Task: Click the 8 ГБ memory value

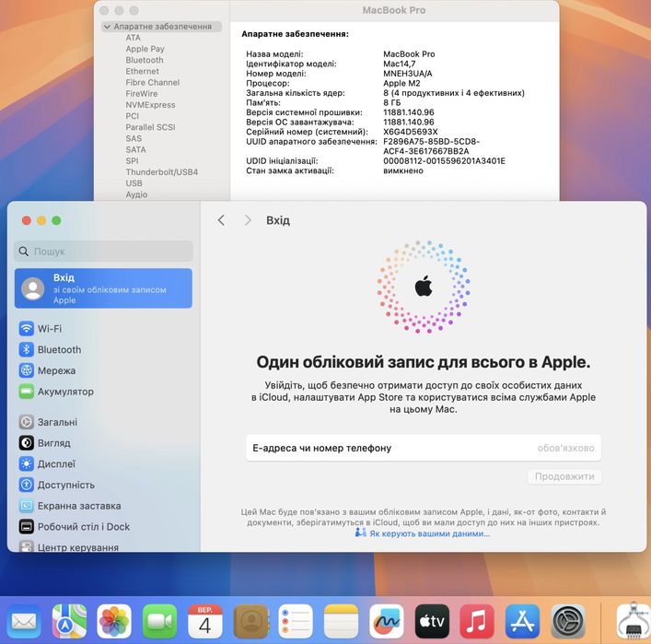Action: [x=391, y=102]
